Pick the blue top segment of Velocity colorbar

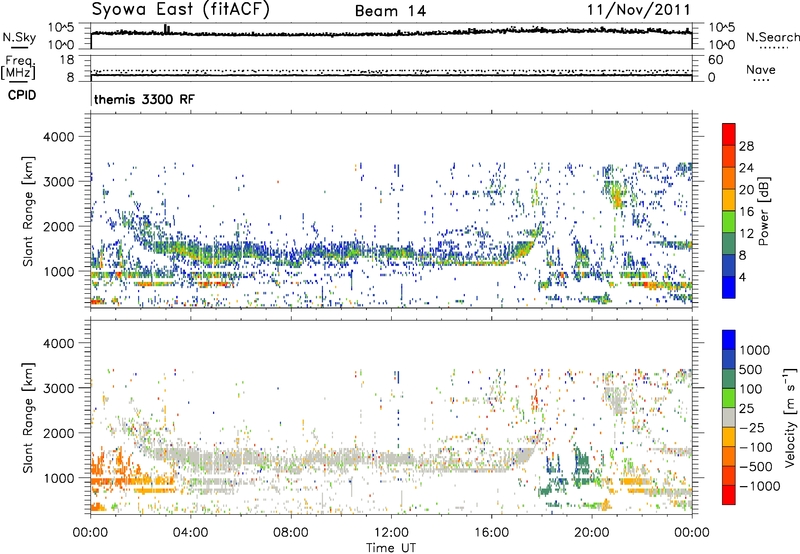[729, 340]
